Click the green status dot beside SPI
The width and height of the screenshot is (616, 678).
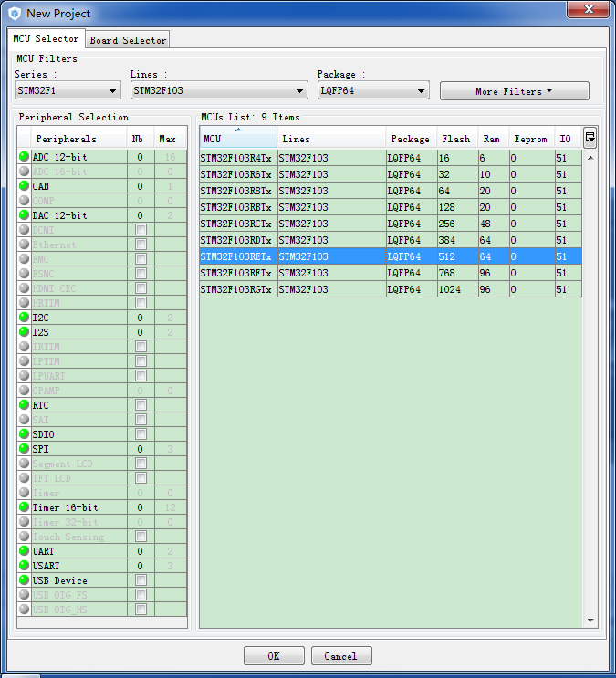pyautogui.click(x=25, y=449)
